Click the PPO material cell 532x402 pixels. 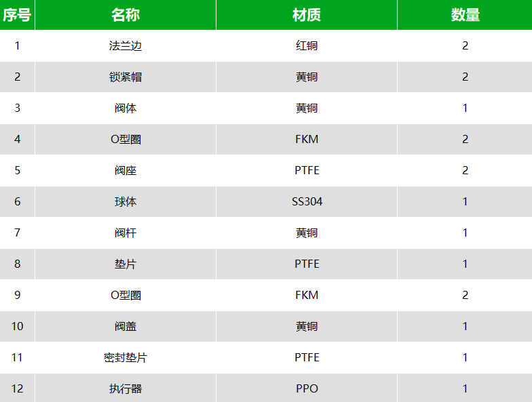pos(307,388)
